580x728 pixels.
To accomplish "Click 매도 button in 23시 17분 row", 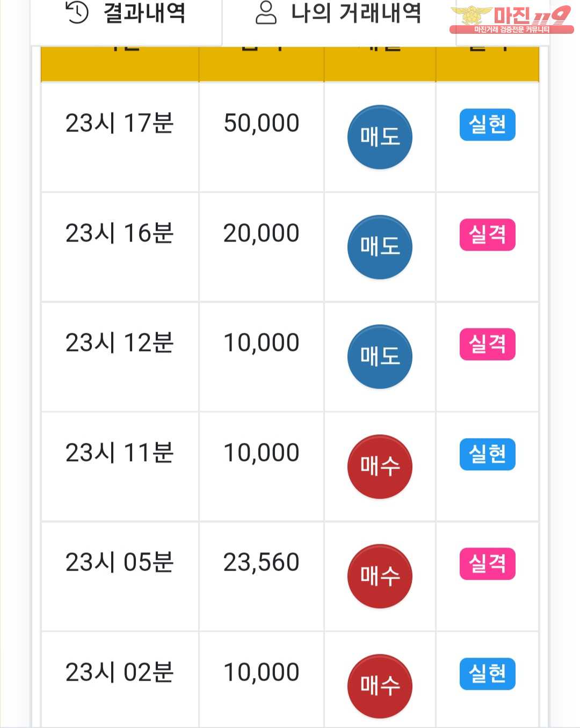I will click(380, 137).
